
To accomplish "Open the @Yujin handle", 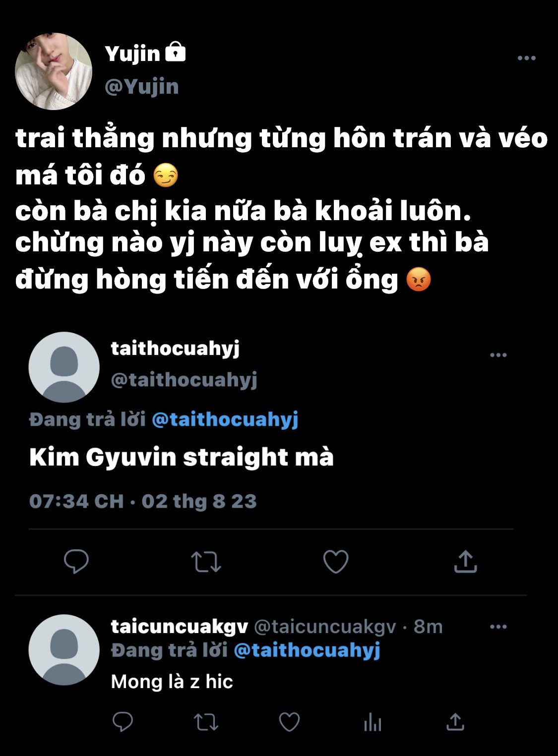I will tap(142, 87).
